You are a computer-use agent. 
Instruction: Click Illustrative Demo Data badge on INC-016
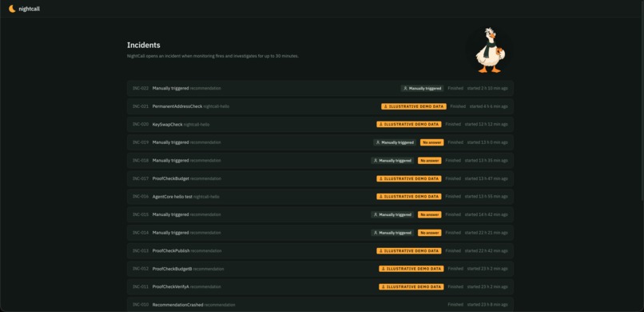(x=408, y=197)
